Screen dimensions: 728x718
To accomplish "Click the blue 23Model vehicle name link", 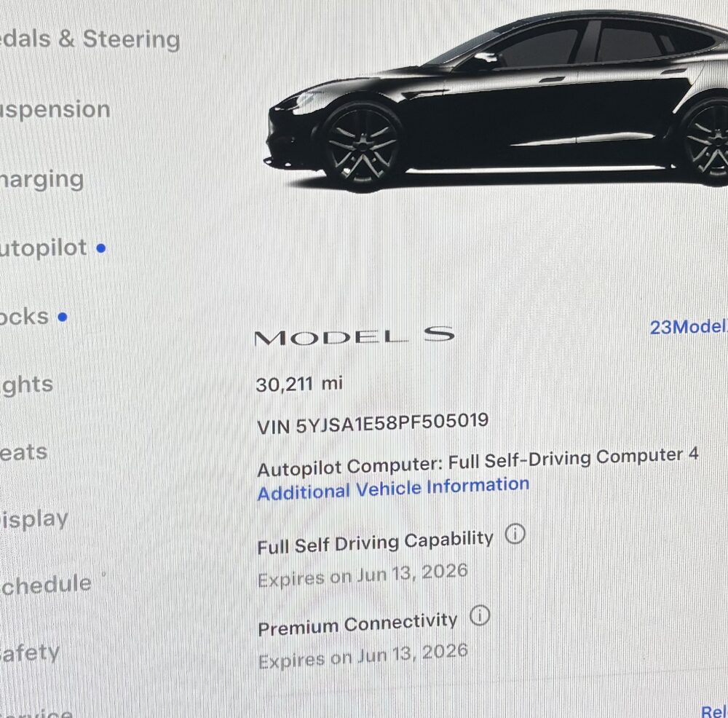I will pos(689,327).
